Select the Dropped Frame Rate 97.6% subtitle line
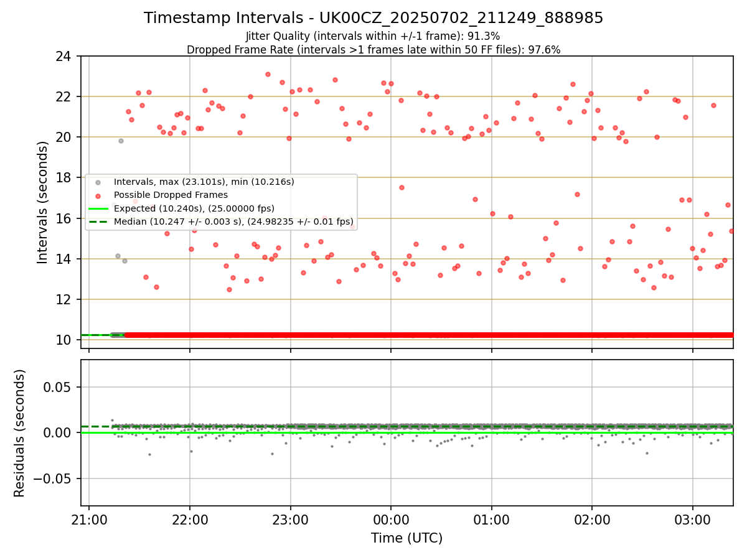 tap(374, 50)
